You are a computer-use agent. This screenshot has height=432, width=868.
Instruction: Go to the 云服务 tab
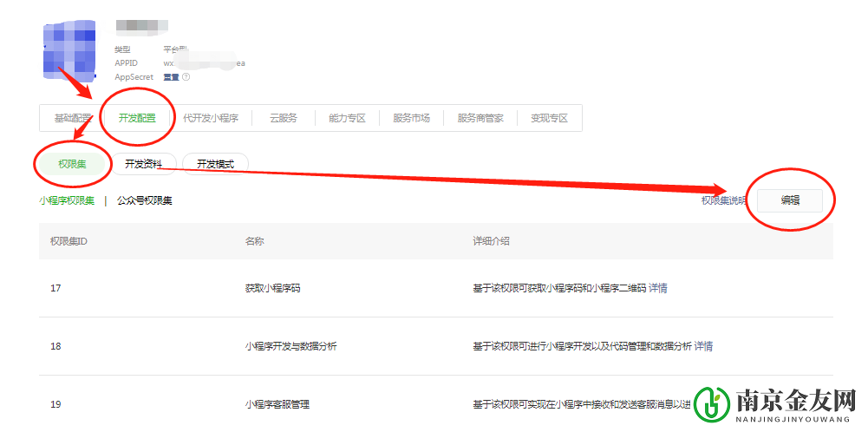(283, 118)
